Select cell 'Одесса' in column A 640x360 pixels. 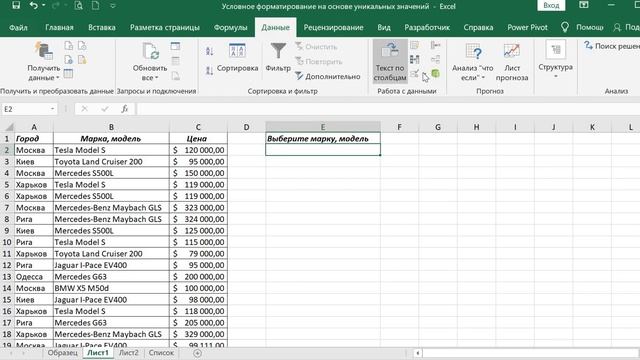point(34,277)
